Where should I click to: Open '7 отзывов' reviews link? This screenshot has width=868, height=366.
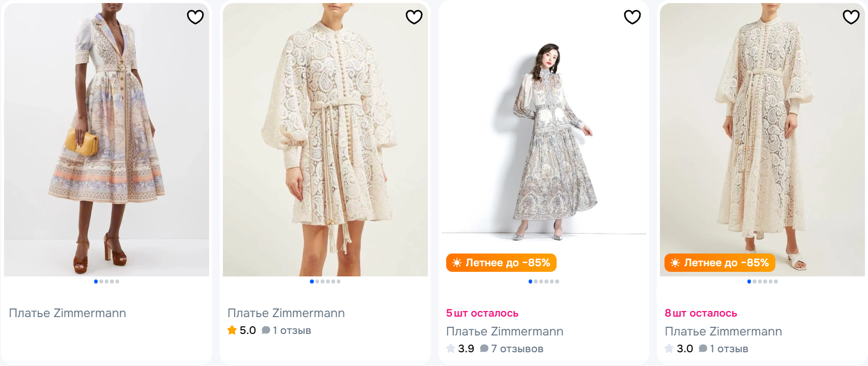click(512, 349)
